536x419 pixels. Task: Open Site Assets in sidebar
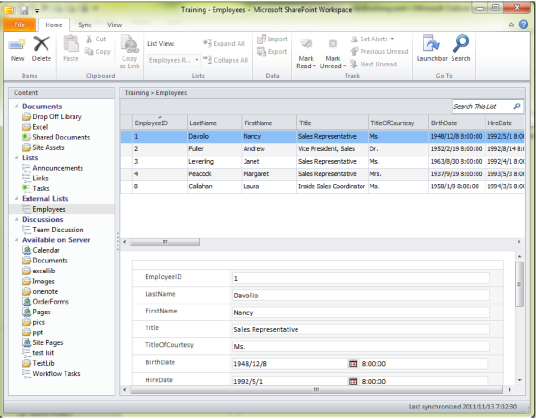click(x=43, y=147)
